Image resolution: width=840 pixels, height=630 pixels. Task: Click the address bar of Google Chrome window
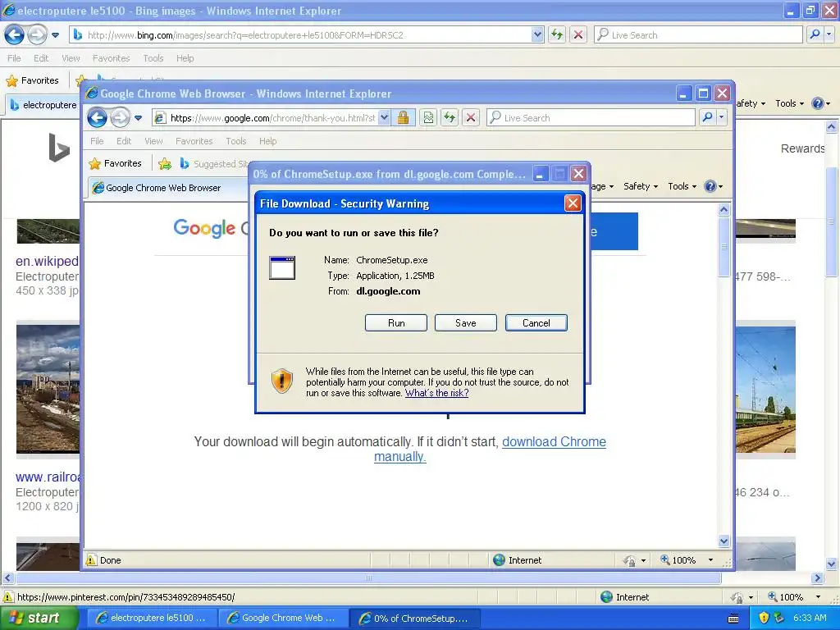[272, 118]
